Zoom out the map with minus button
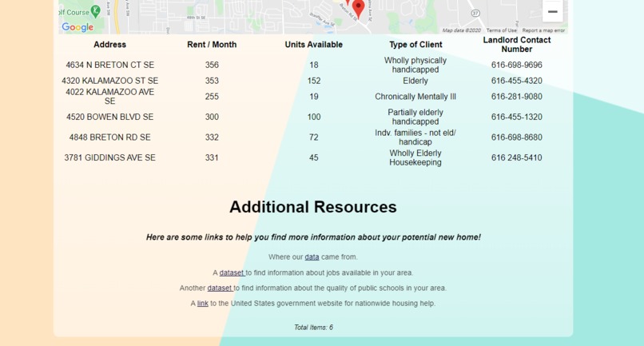644x346 pixels. pos(552,11)
